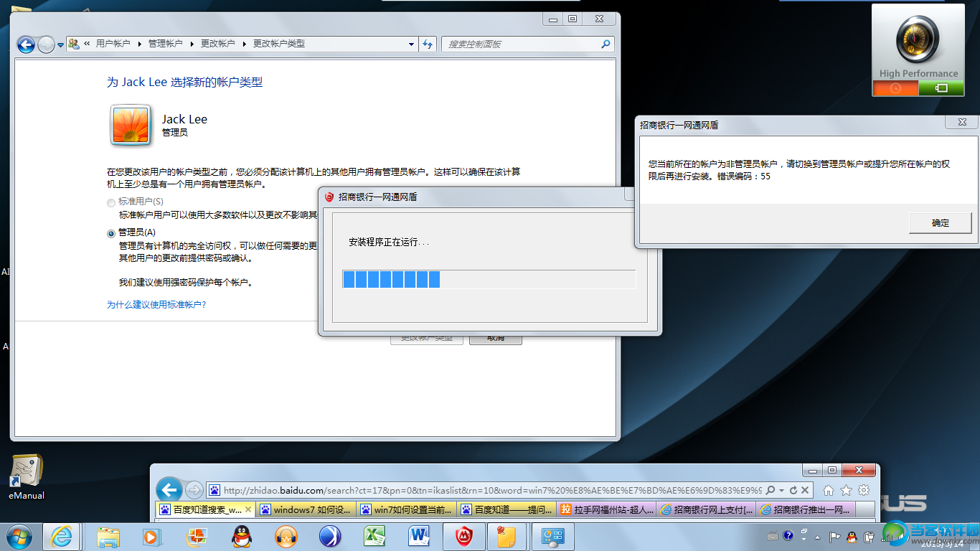Open the recent pages dropdown beside forward arrow
Image resolution: width=980 pixels, height=551 pixels.
61,44
